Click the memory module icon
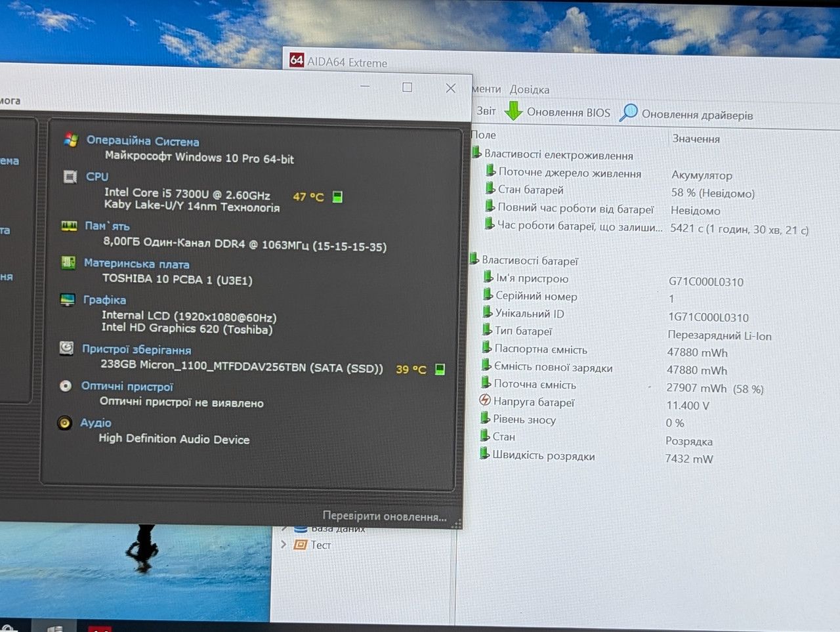Screen dimensions: 840x632 (69, 226)
